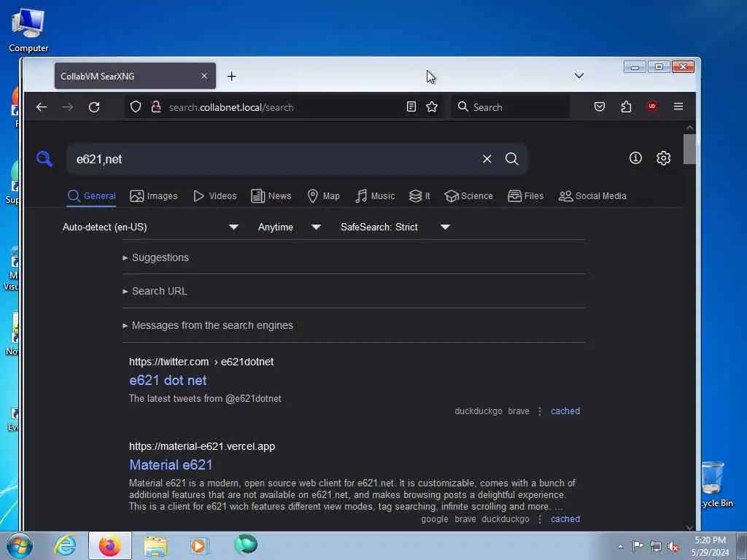Open the Computer desktop icon
This screenshot has width=747, height=560.
[28, 31]
